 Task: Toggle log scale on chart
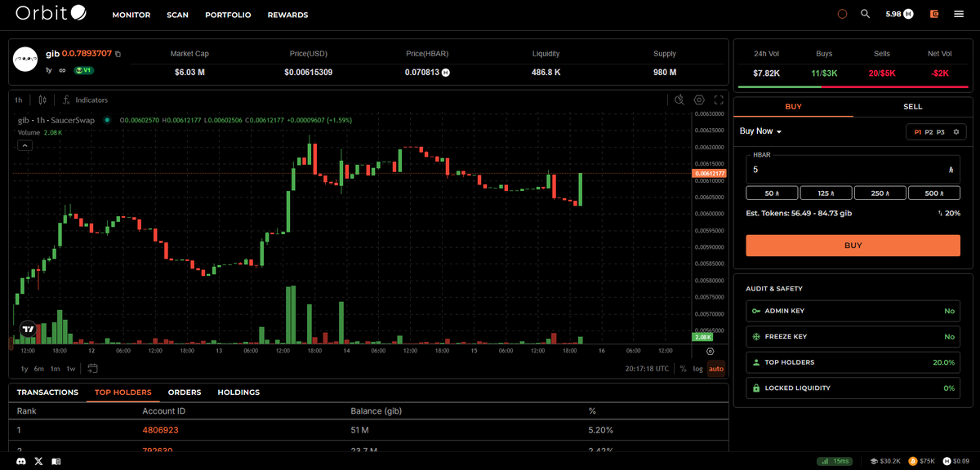[697, 369]
